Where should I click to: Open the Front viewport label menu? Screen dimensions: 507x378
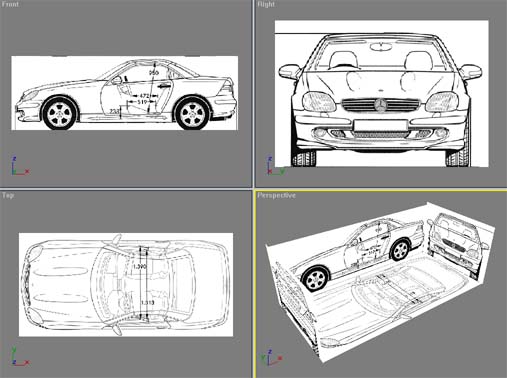[x=10, y=4]
